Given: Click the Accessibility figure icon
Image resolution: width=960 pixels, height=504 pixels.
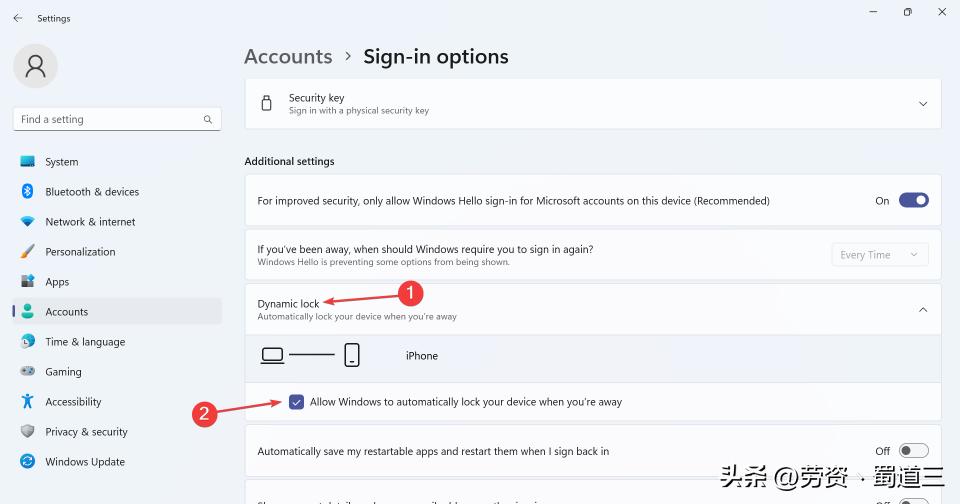Looking at the screenshot, I should [28, 402].
